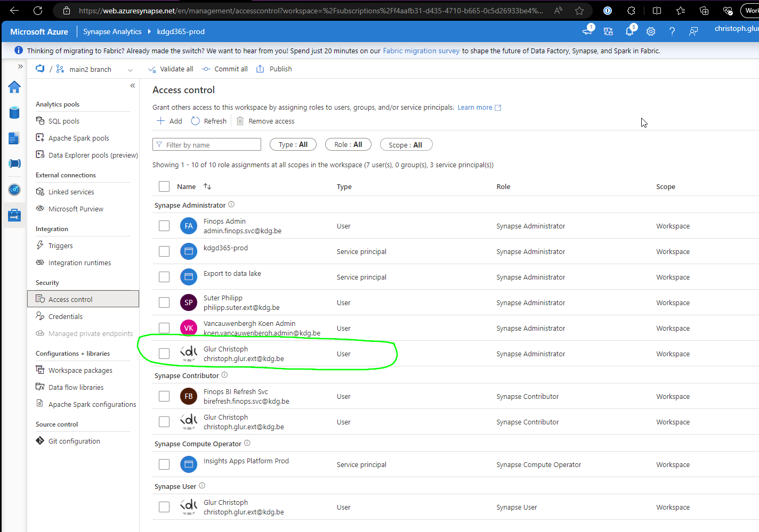Open the Role : All filter
759x532 pixels.
click(348, 144)
